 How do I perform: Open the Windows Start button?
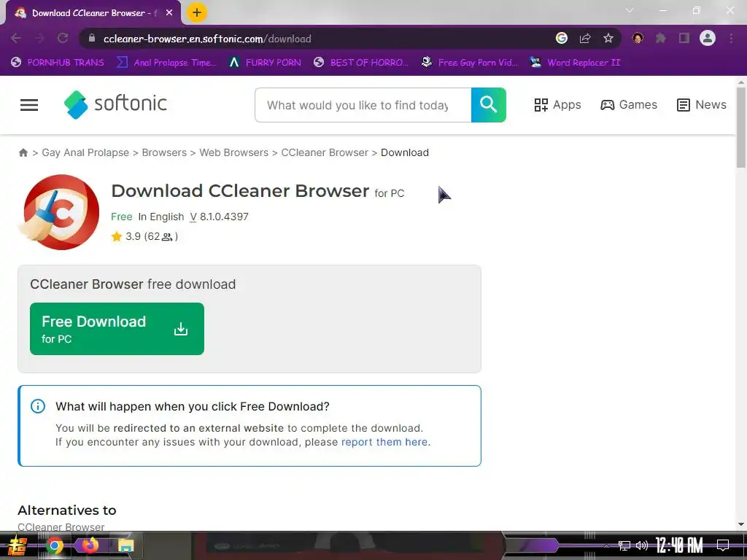(18, 545)
